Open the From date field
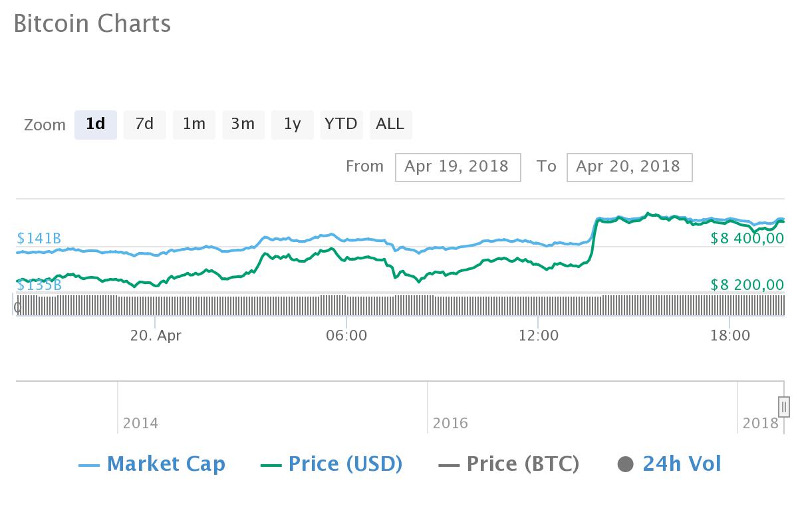 458,167
